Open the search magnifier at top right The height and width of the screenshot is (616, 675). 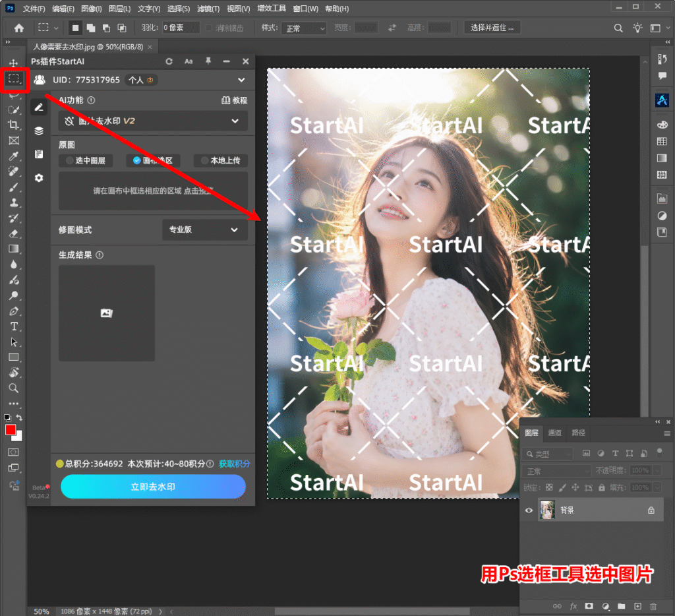[x=618, y=28]
